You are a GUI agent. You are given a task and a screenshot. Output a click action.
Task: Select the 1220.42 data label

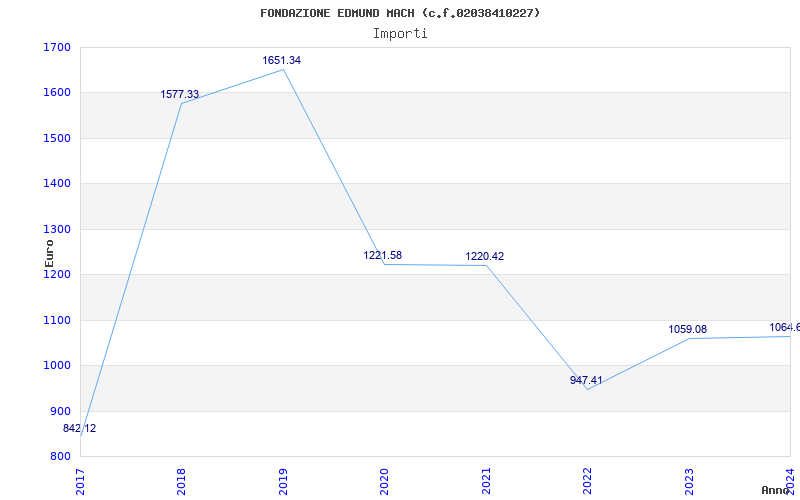tap(485, 257)
